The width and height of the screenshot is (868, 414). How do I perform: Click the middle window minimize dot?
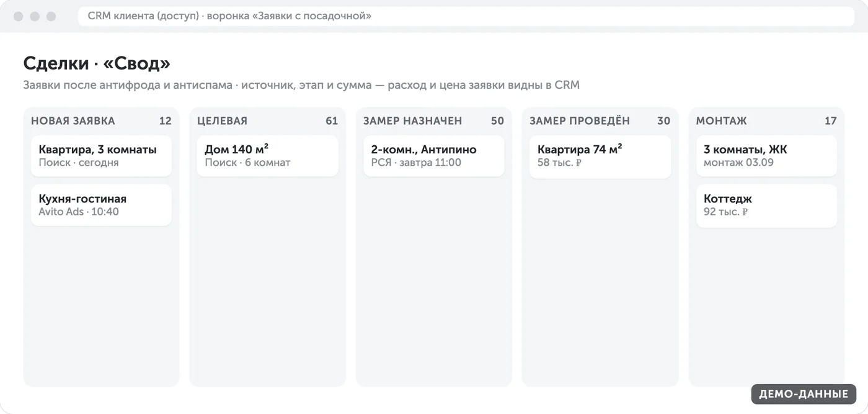point(35,16)
